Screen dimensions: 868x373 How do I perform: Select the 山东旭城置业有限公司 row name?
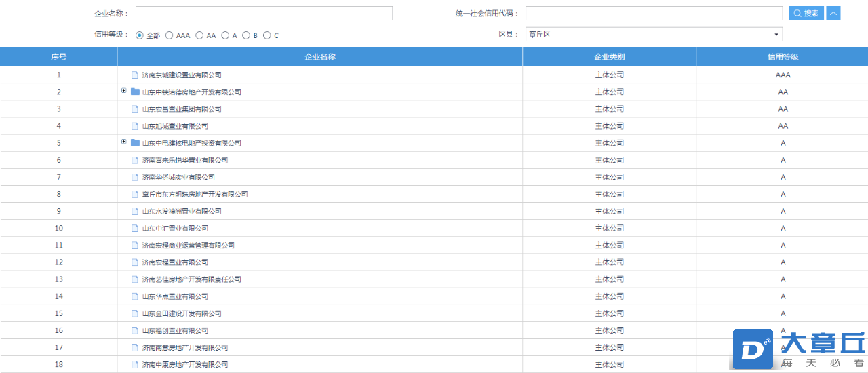[175, 126]
